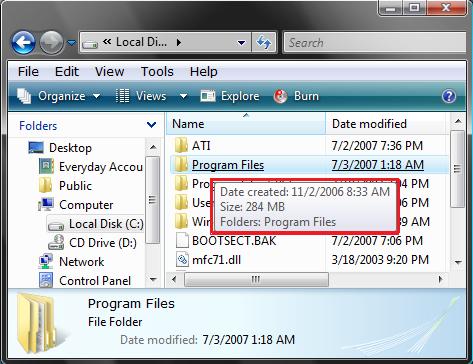Image resolution: width=473 pixels, height=364 pixels.
Task: Select Everyday Accou... in the folder tree
Action: click(x=101, y=167)
